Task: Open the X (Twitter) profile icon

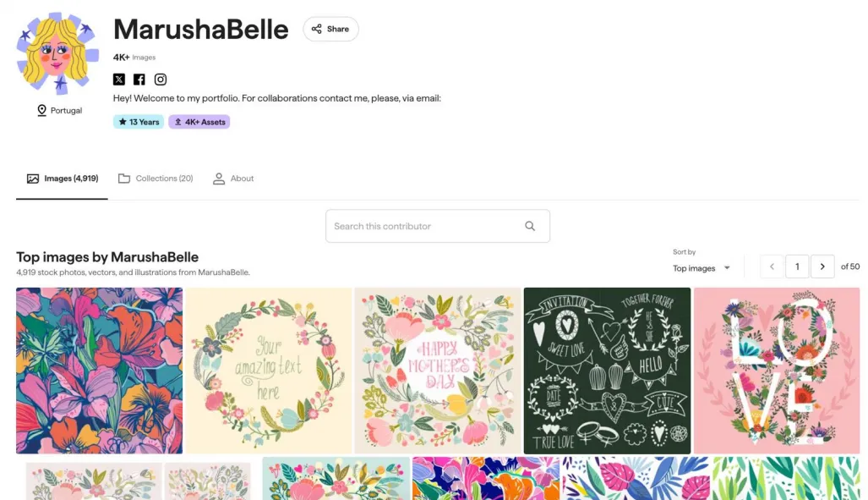Action: point(119,80)
